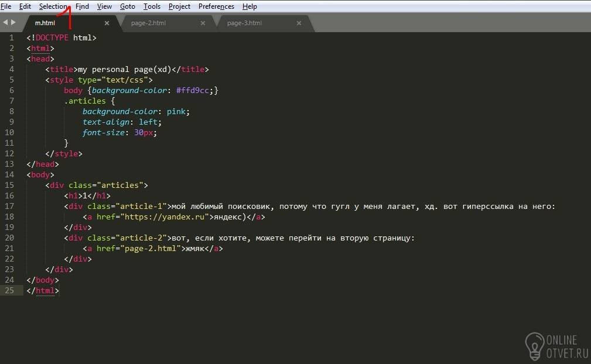Click the 'text/css' type attribute string
Viewport: 591px width, 364px height.
pos(125,80)
